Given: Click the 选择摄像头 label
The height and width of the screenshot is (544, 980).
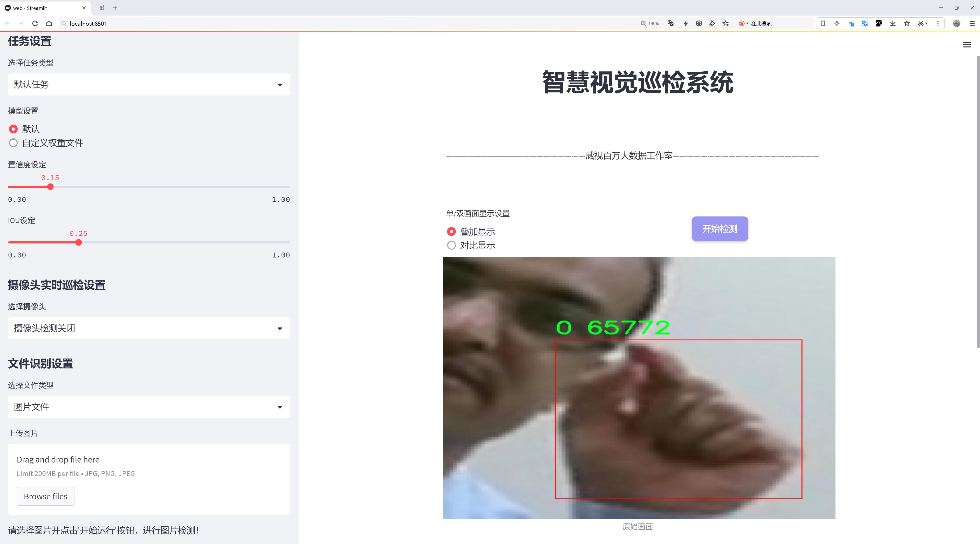Looking at the screenshot, I should (27, 307).
